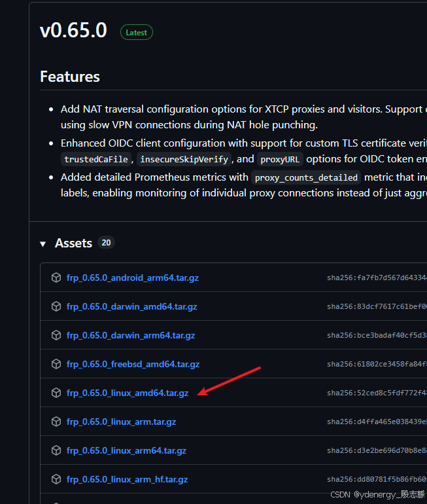Click the Assets heading label
Viewport: 427px width, 504px height.
pos(73,243)
